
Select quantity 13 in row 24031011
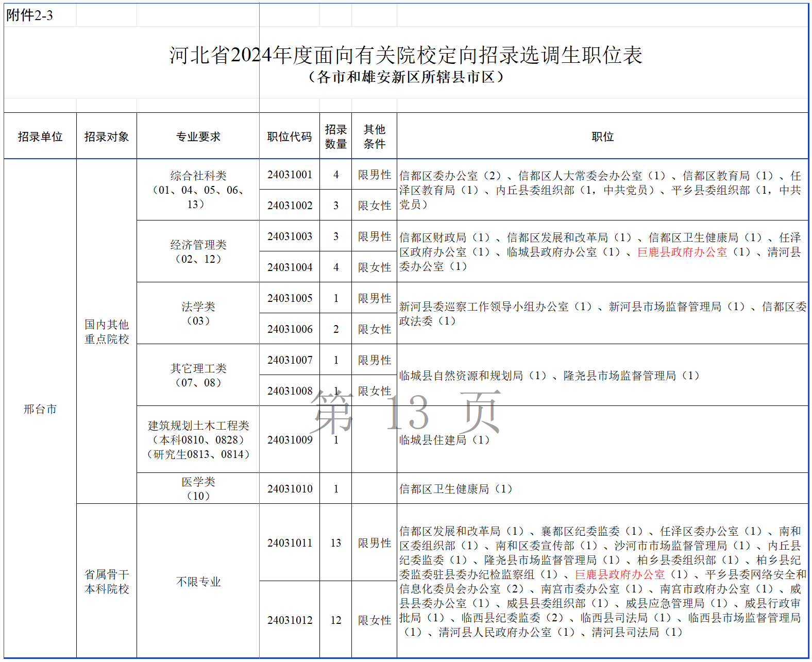point(336,543)
